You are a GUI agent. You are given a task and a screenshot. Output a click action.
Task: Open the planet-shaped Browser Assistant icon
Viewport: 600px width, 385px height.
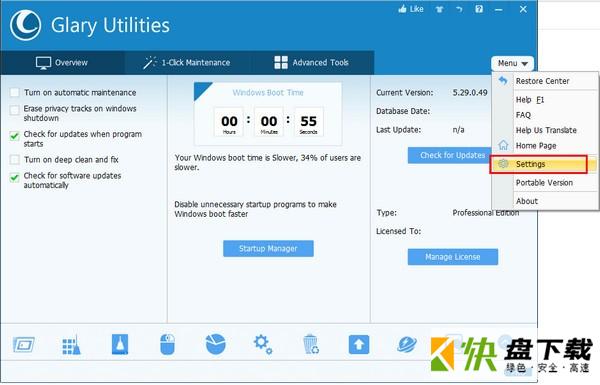pyautogui.click(x=407, y=344)
